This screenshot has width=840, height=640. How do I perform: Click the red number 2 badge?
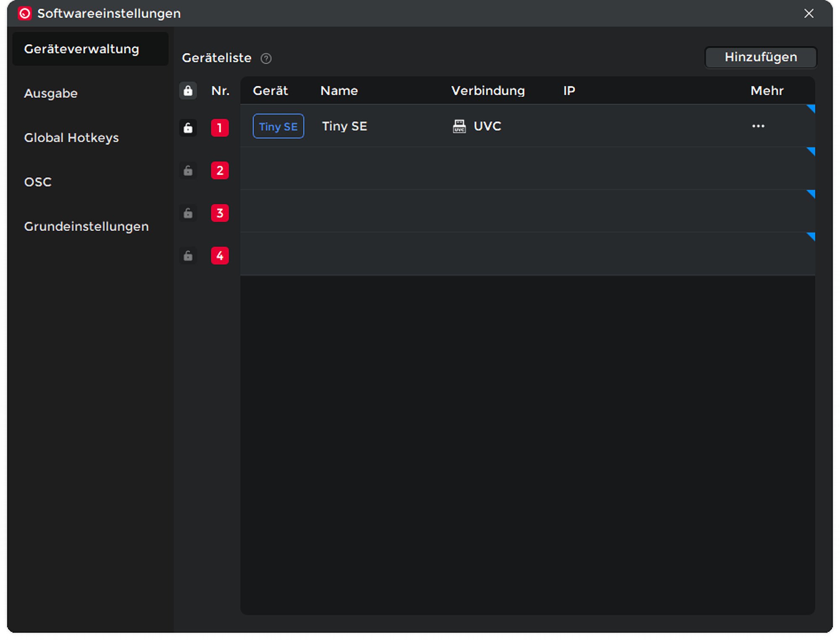pyautogui.click(x=220, y=171)
